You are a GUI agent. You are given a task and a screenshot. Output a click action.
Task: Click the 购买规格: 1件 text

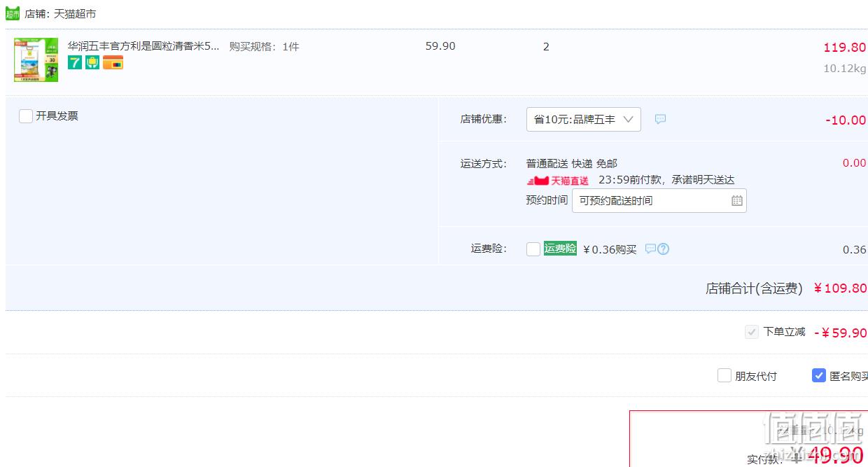264,47
